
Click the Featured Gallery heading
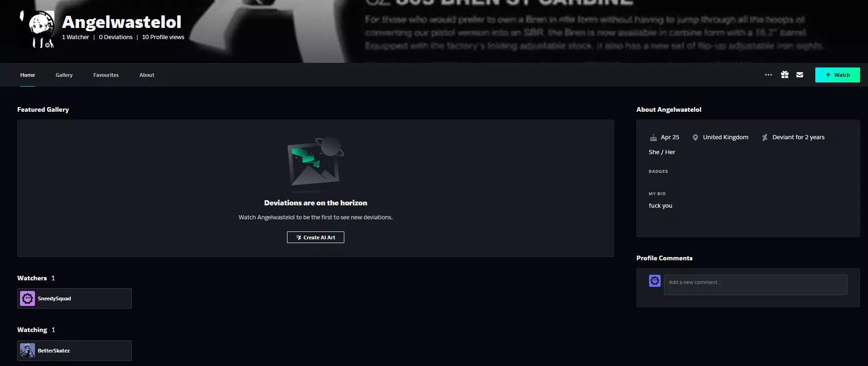[x=43, y=109]
